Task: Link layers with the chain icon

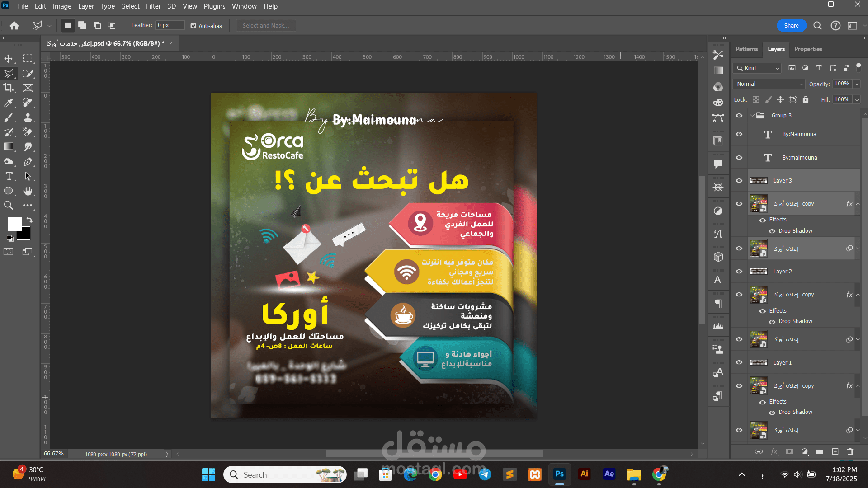Action: point(759,451)
